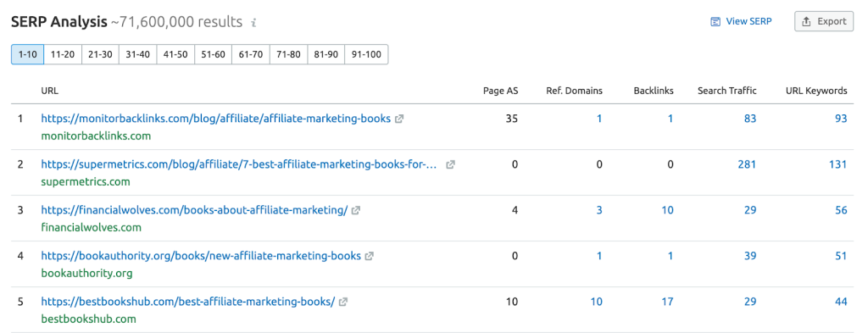The image size is (868, 333).
Task: Click the URL column header
Action: pyautogui.click(x=49, y=91)
